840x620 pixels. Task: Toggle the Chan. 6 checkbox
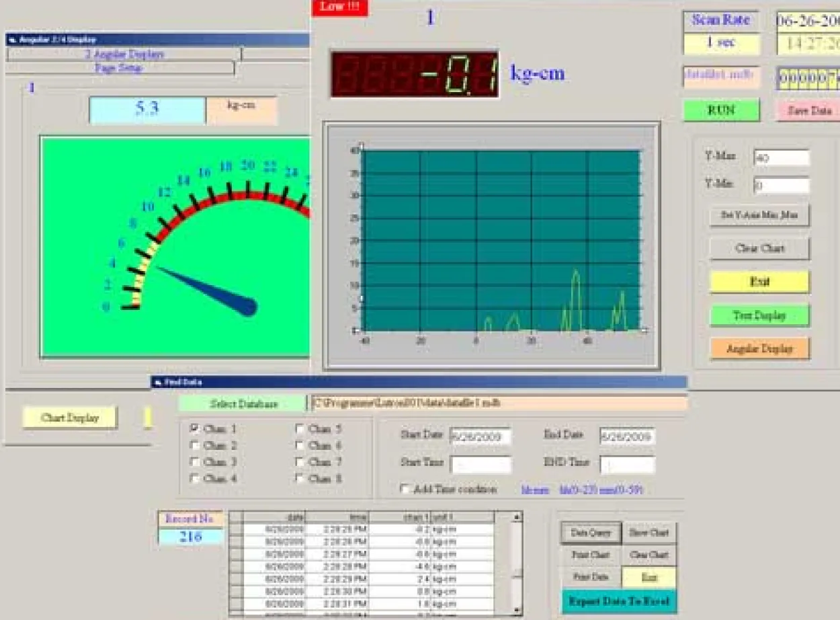tap(300, 445)
